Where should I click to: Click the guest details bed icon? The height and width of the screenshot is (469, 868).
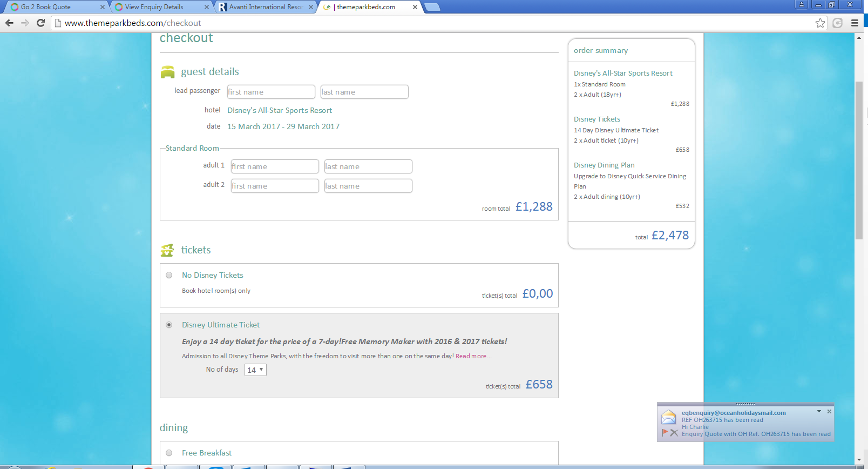click(x=168, y=72)
